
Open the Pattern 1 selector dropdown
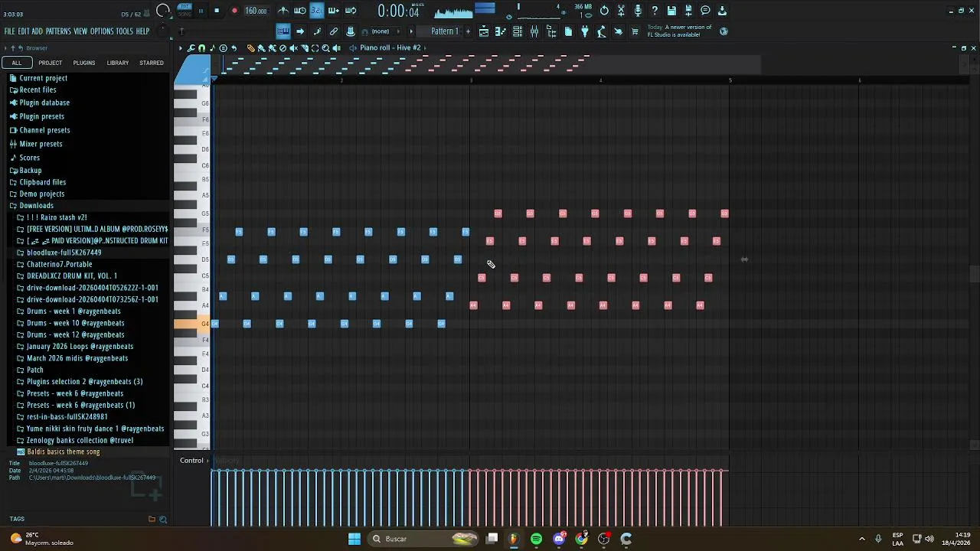click(444, 31)
